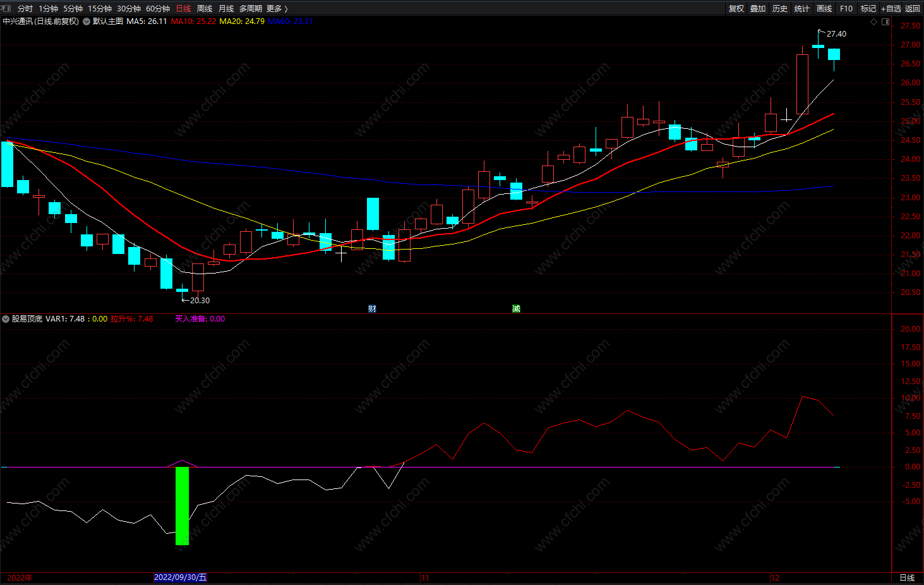Click the MA60: 23.31 value label
Viewport: 924px width, 585px height.
pyautogui.click(x=290, y=21)
